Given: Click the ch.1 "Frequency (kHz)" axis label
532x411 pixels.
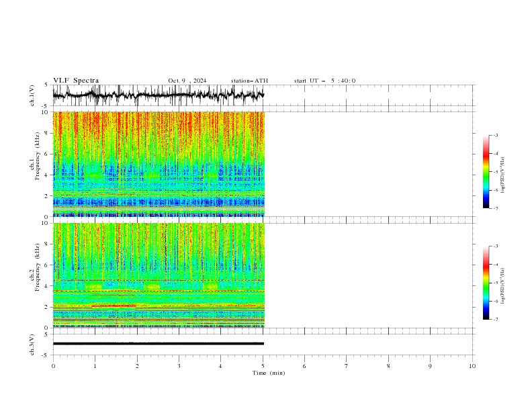Looking at the screenshot, I should coord(38,156).
